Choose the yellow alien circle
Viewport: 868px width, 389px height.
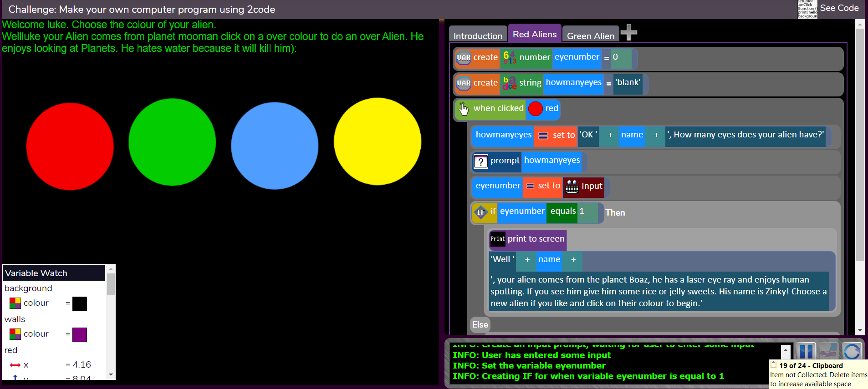coord(377,141)
